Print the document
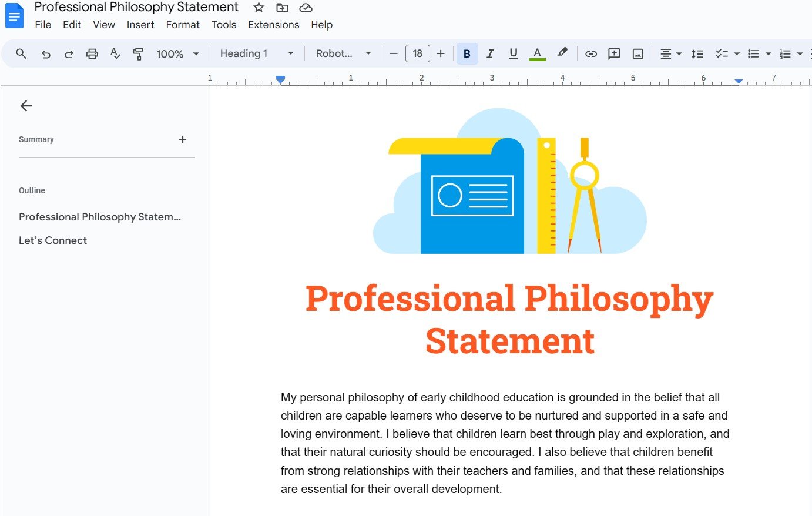Screen dimensions: 812x516 click(92, 53)
